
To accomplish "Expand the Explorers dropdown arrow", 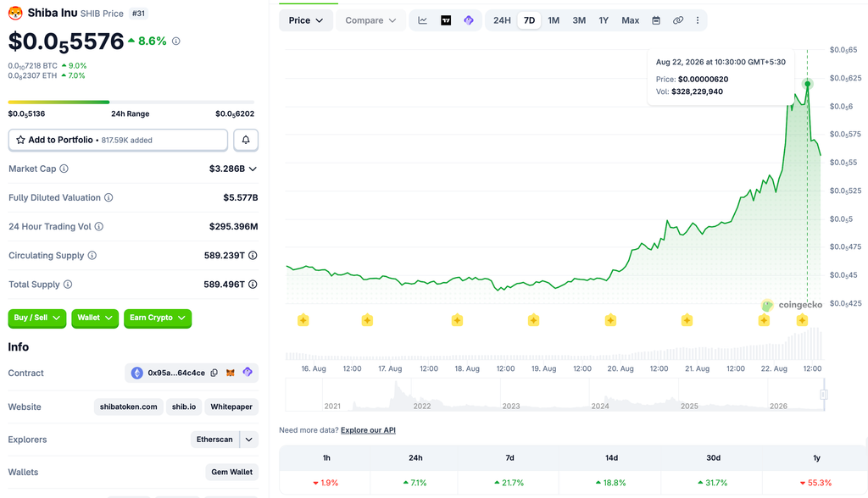I will click(249, 440).
